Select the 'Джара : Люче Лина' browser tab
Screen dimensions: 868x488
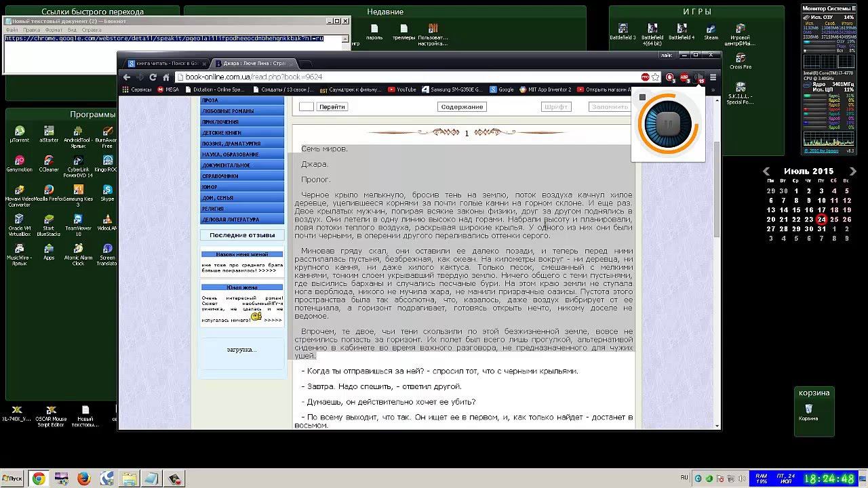[254, 63]
